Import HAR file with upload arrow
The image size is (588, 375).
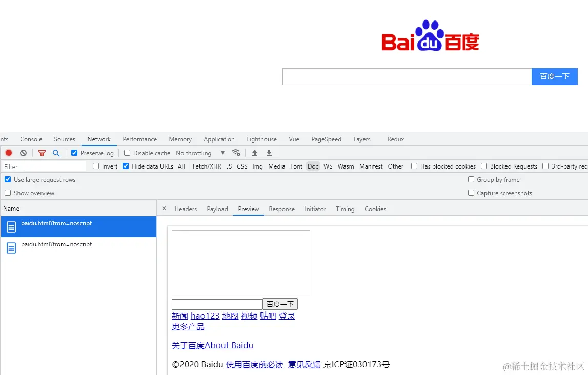point(255,153)
